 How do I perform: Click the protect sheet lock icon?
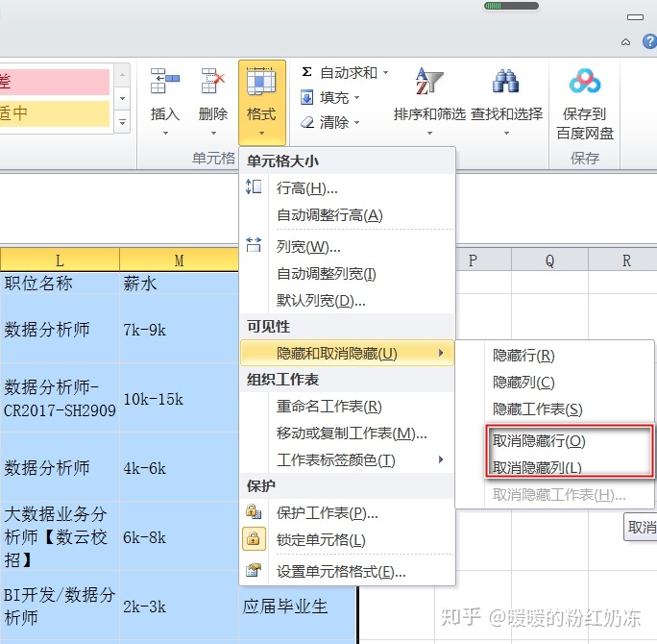click(x=254, y=511)
